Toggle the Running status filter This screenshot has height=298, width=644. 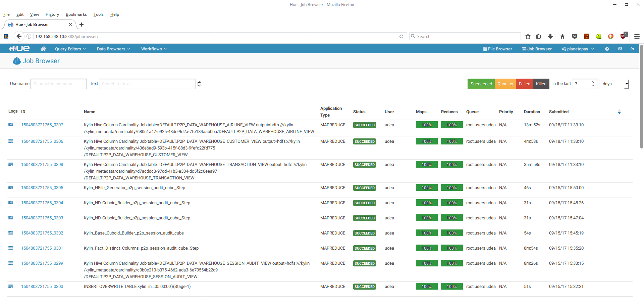pyautogui.click(x=505, y=84)
